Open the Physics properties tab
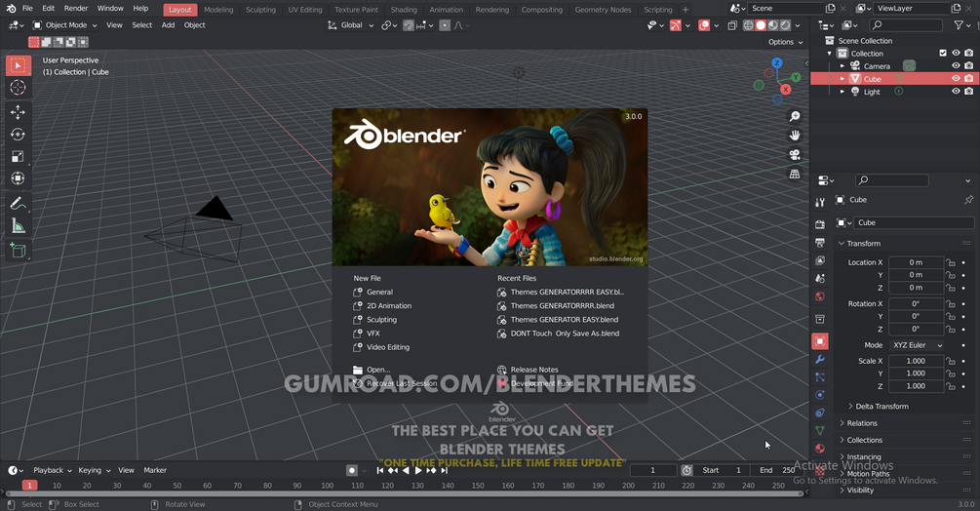Screen dimensions: 980x511 (820, 395)
